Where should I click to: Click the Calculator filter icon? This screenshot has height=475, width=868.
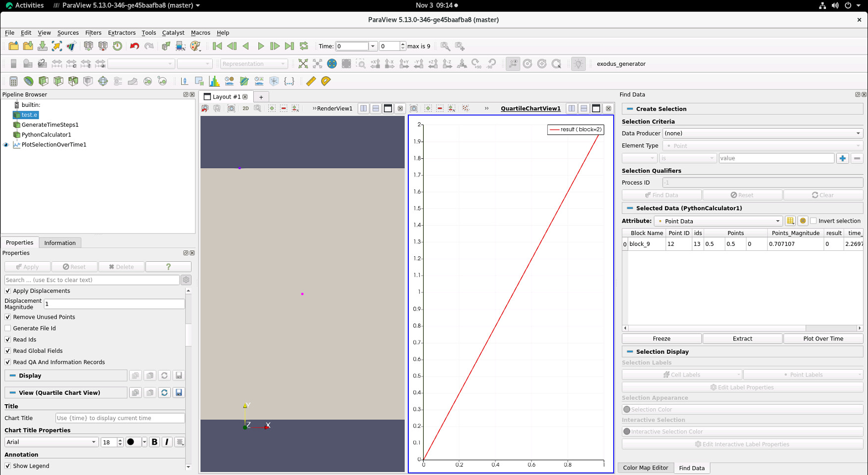tap(13, 81)
